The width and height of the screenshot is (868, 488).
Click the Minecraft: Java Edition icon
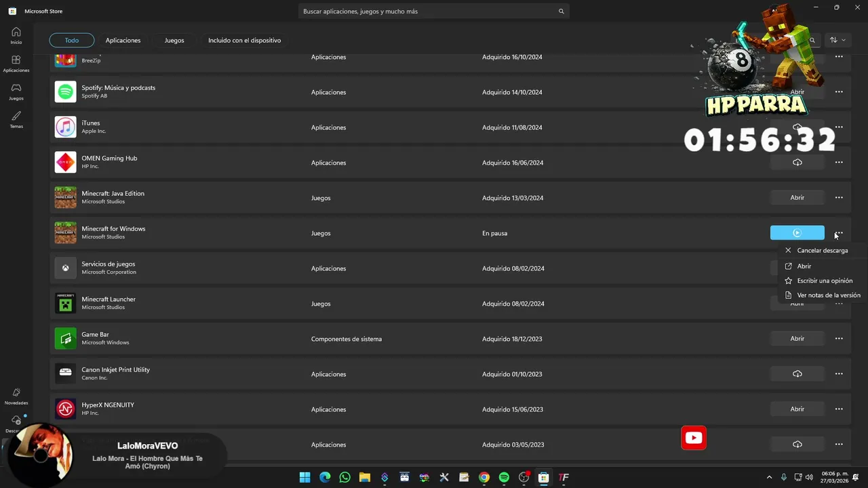point(66,198)
